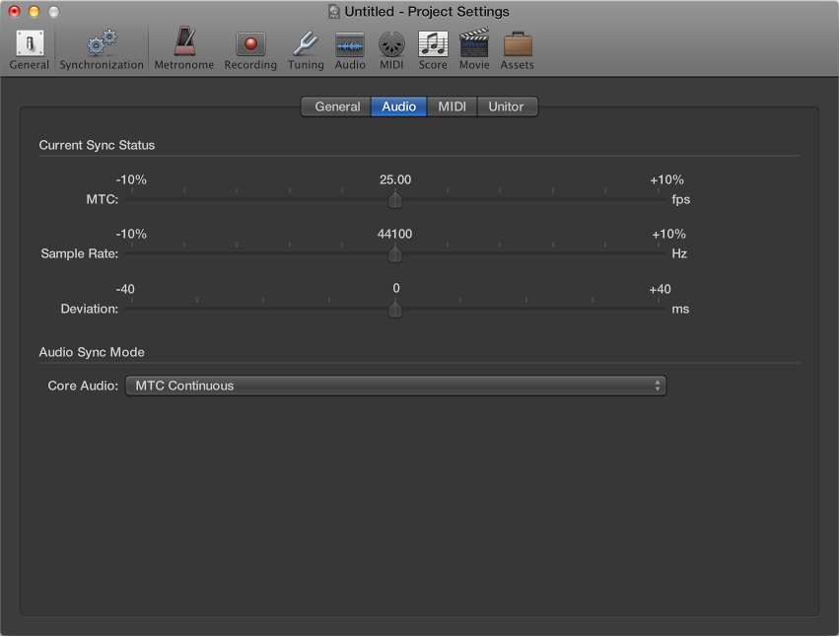This screenshot has height=637, width=840.
Task: Adjust the Sample Rate slider
Action: [395, 254]
